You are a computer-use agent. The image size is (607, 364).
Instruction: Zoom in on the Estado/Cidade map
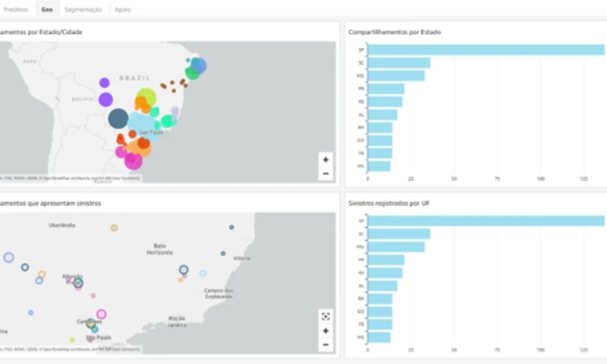[x=325, y=160]
